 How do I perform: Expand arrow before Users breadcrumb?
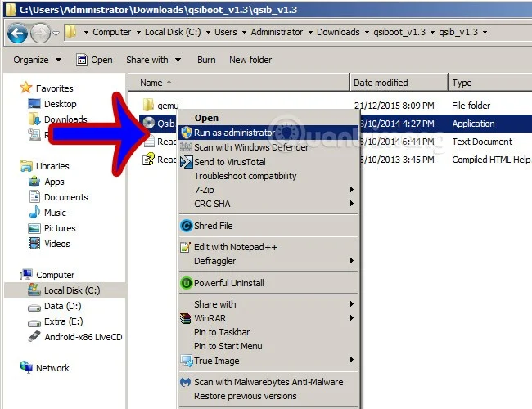tap(208, 32)
